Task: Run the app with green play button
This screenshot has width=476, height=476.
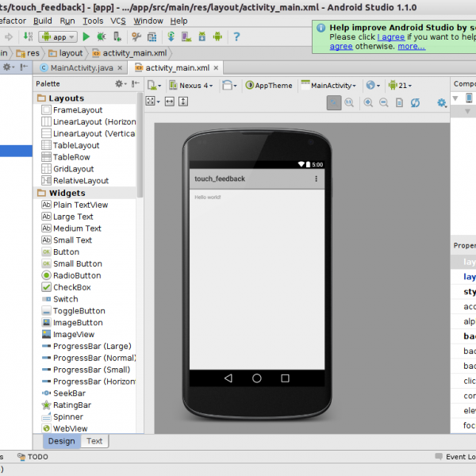Action: (x=86, y=36)
